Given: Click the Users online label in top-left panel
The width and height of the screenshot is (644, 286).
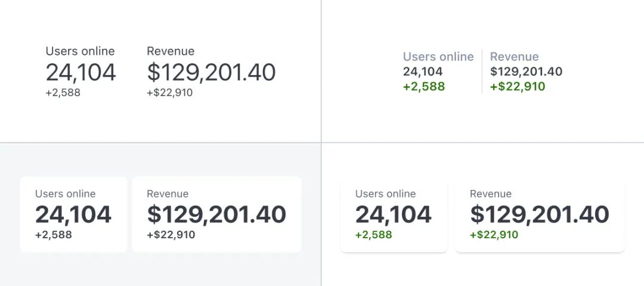Looking at the screenshot, I should click(80, 51).
